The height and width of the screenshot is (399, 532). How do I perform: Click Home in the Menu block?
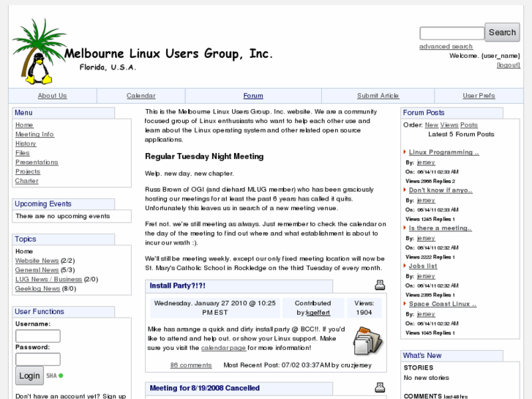24,125
